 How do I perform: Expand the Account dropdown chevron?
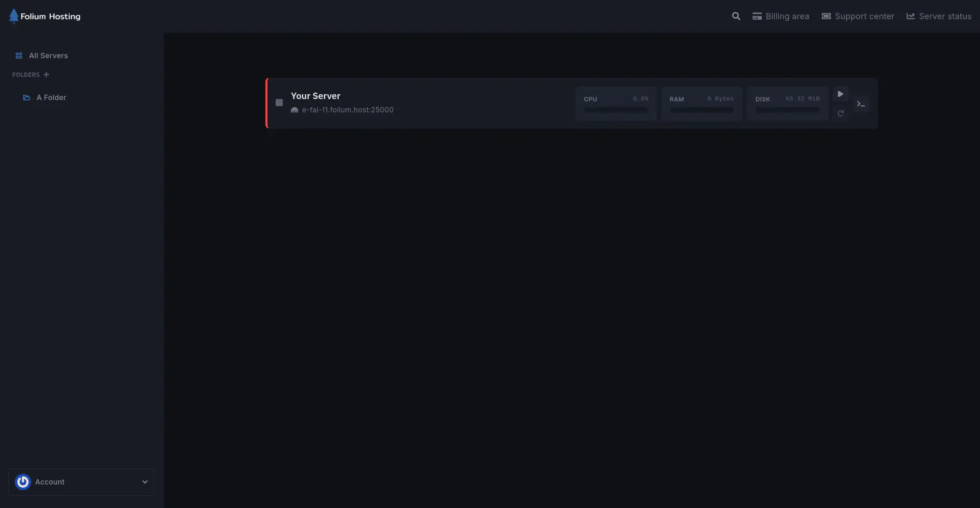click(145, 482)
